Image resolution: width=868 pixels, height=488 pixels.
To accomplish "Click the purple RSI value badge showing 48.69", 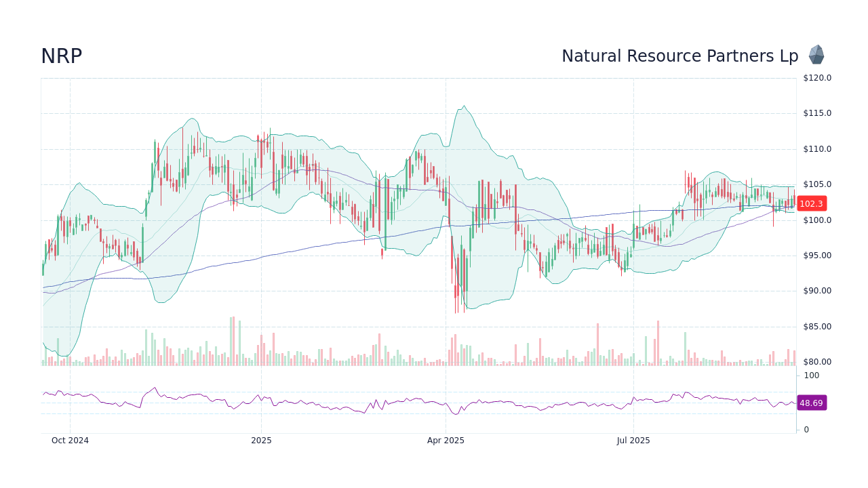I will [812, 403].
